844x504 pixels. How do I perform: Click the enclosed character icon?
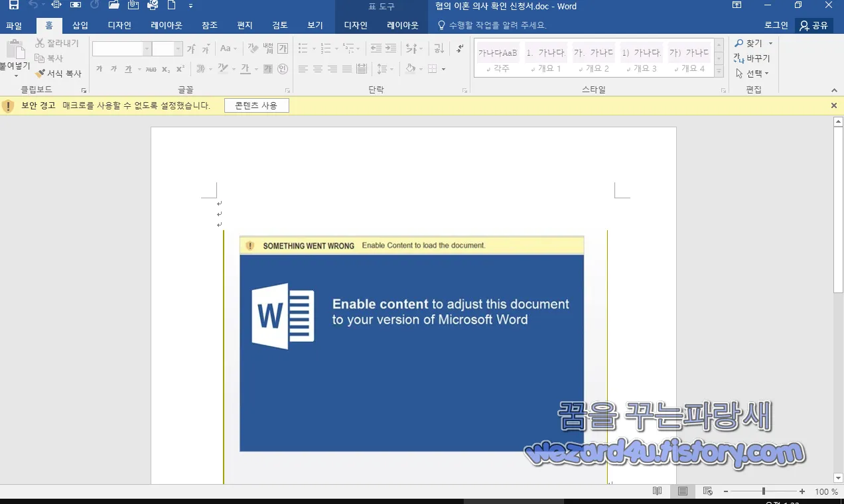point(283,69)
